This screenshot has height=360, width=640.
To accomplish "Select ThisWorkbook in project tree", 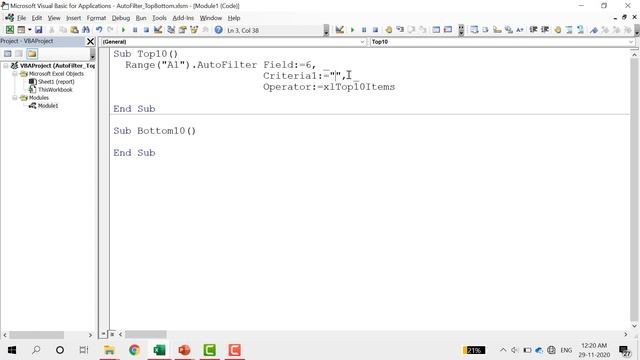I will point(55,89).
